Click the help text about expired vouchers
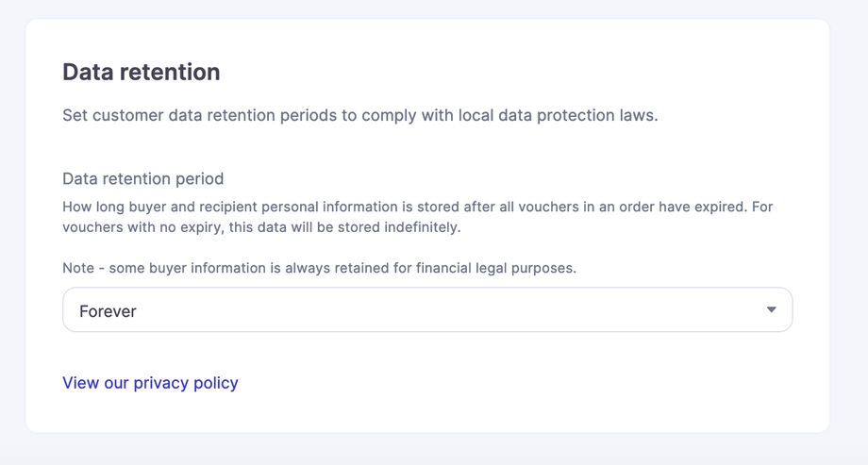 pyautogui.click(x=417, y=206)
